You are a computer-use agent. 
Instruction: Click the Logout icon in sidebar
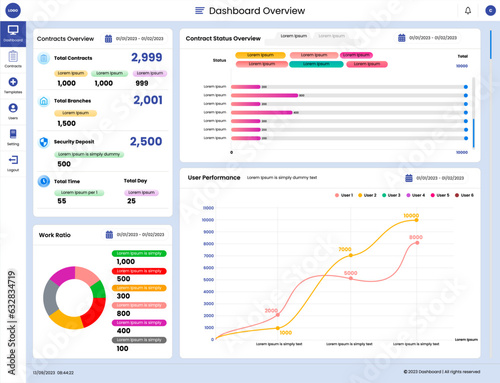[13, 160]
